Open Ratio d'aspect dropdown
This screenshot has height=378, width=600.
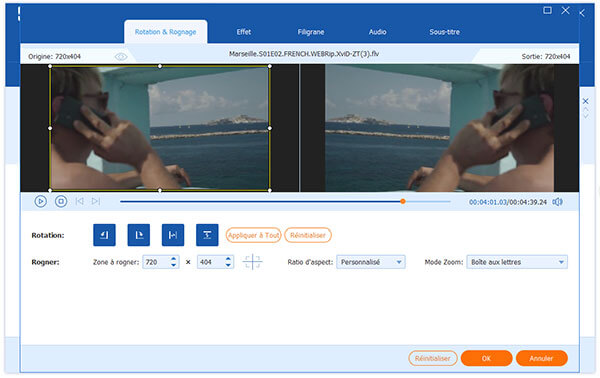point(371,262)
